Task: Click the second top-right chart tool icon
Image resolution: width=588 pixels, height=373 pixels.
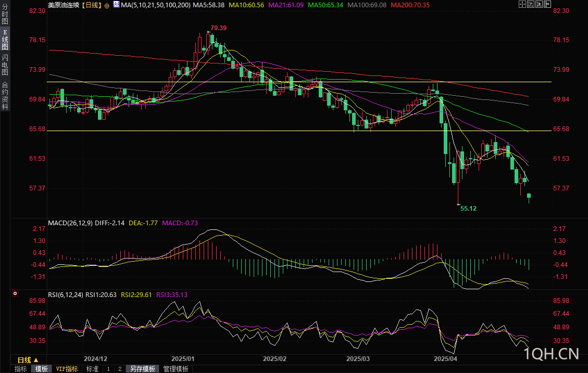Action: tap(531, 4)
